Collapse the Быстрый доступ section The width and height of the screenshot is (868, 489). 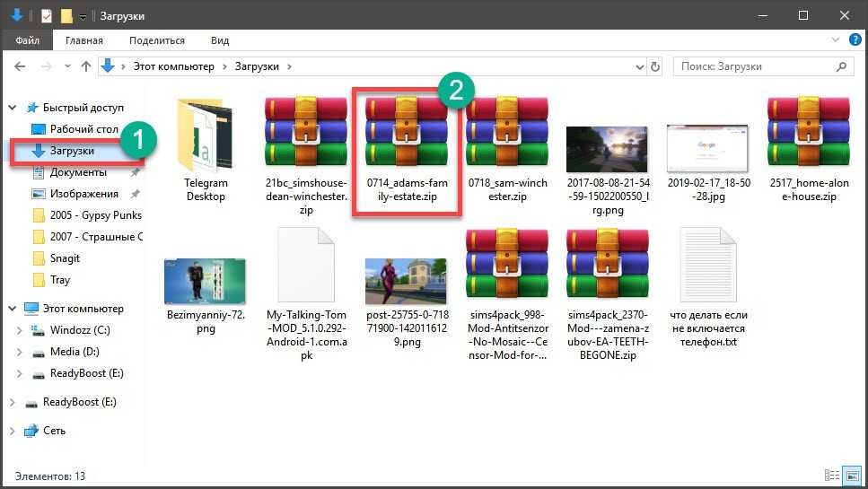[x=13, y=108]
